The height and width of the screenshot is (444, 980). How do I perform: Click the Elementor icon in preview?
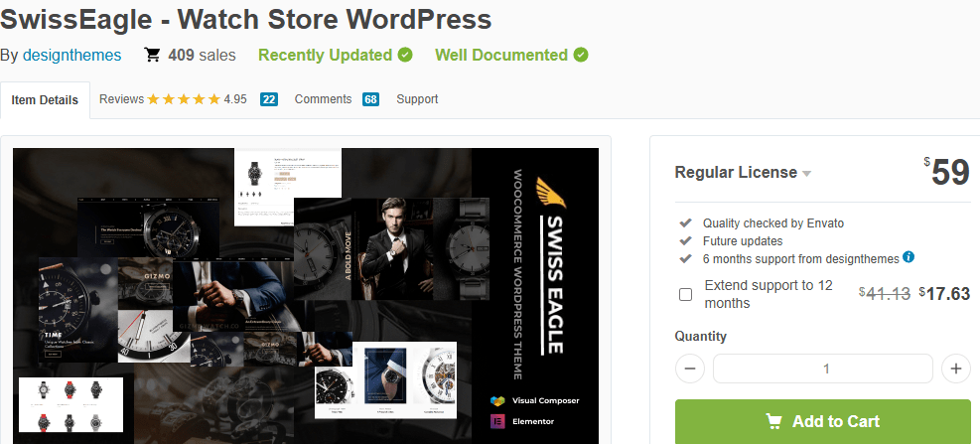497,421
